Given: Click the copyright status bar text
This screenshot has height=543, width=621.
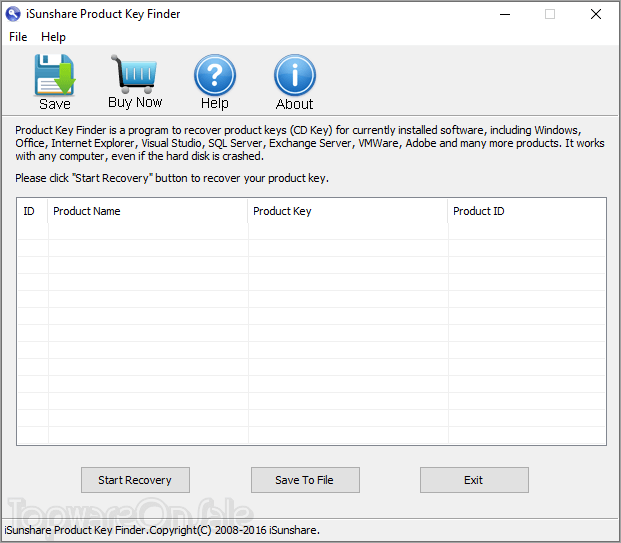Looking at the screenshot, I should tap(162, 530).
